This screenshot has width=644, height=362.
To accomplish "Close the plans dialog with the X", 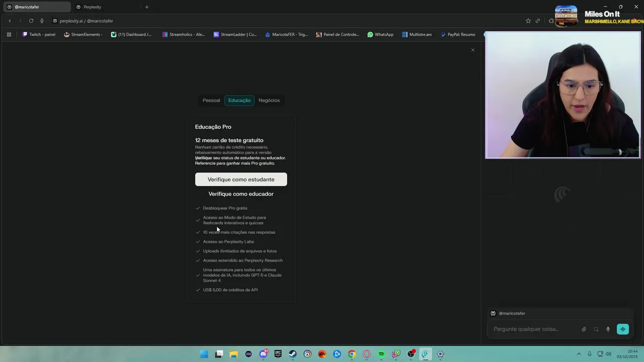I will click(x=473, y=50).
